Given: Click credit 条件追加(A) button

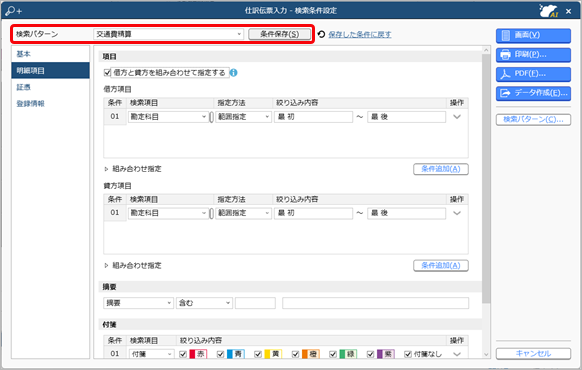Looking at the screenshot, I should [x=441, y=266].
